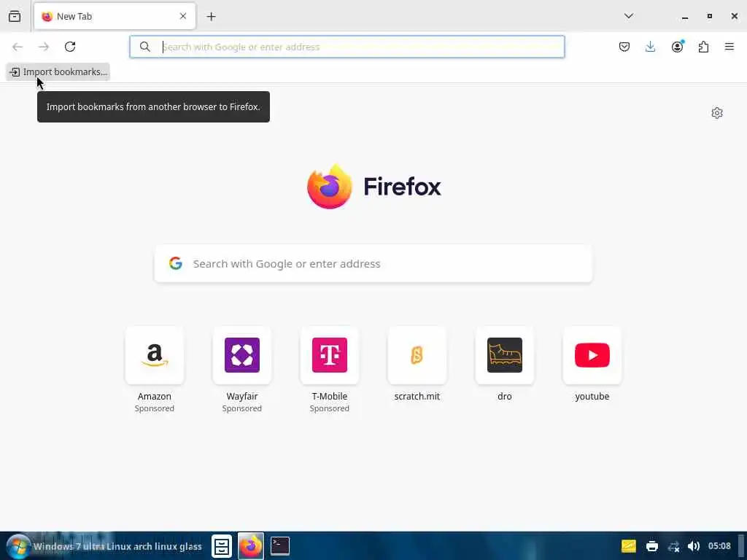Open the Downloads panel
Screen dimensions: 747x560
click(x=650, y=47)
